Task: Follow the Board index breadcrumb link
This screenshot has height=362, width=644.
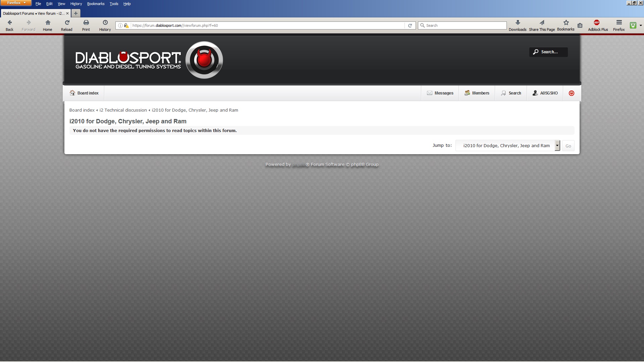Action: [82, 110]
